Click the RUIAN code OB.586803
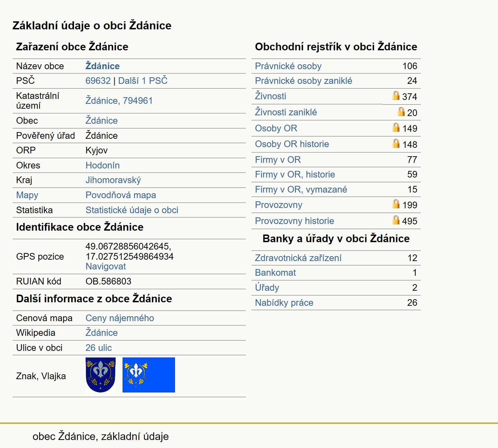Screen dimensions: 498x448 (x=109, y=281)
